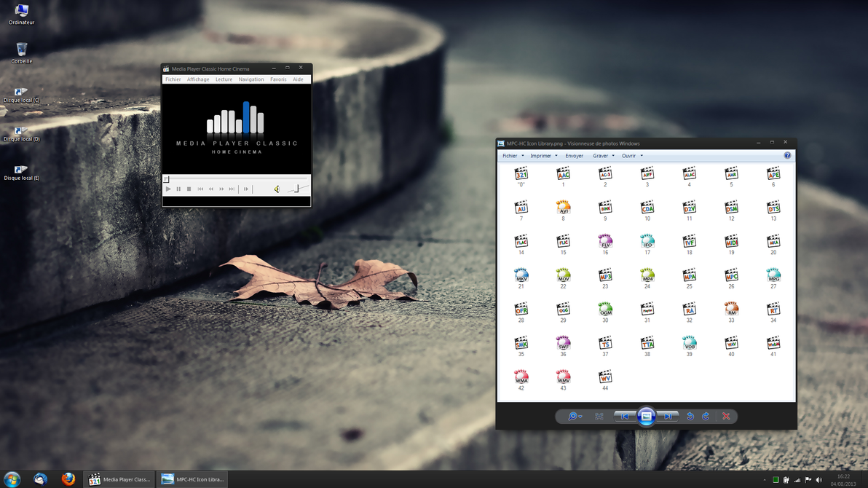This screenshot has width=868, height=488.
Task: Open the Navigation menu in MPC
Action: pos(250,79)
